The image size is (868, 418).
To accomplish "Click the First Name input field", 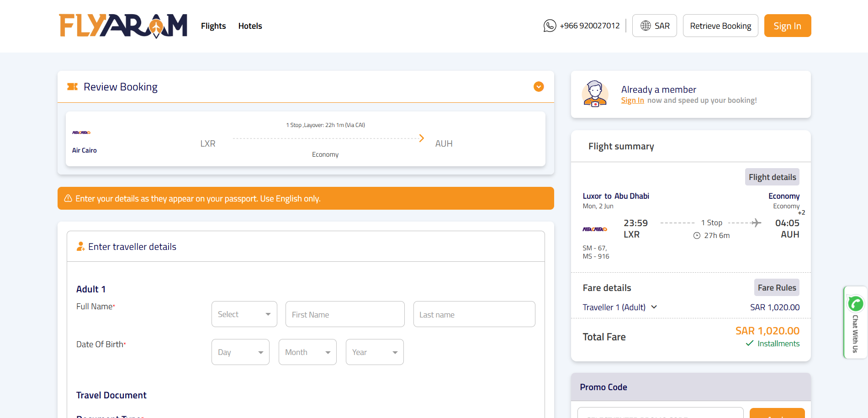I will point(345,314).
